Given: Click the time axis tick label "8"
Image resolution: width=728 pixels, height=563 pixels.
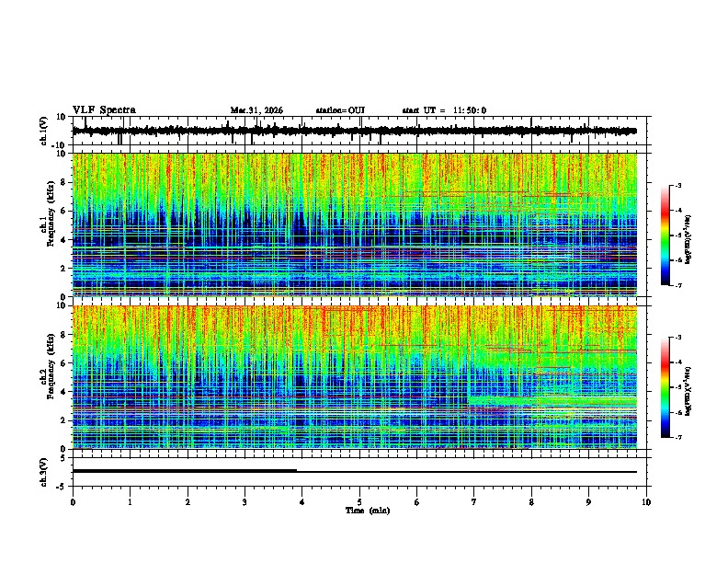Looking at the screenshot, I should click(531, 502).
